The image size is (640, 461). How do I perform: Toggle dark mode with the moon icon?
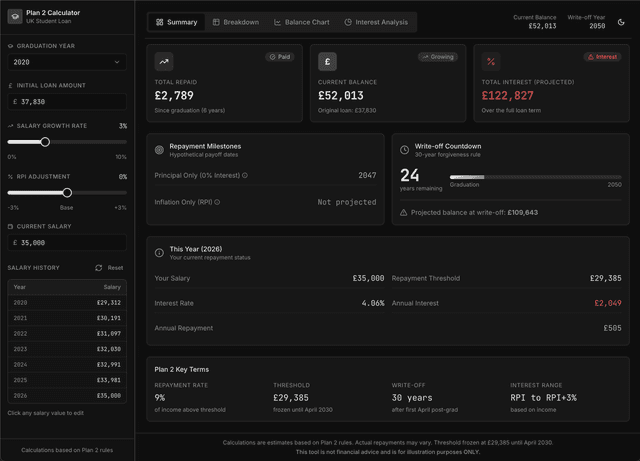click(621, 22)
